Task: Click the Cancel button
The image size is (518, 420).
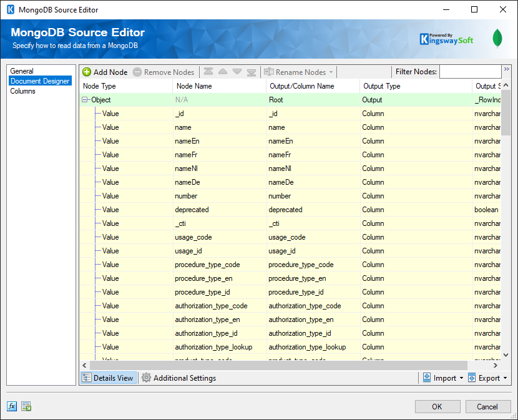Action: click(x=487, y=406)
